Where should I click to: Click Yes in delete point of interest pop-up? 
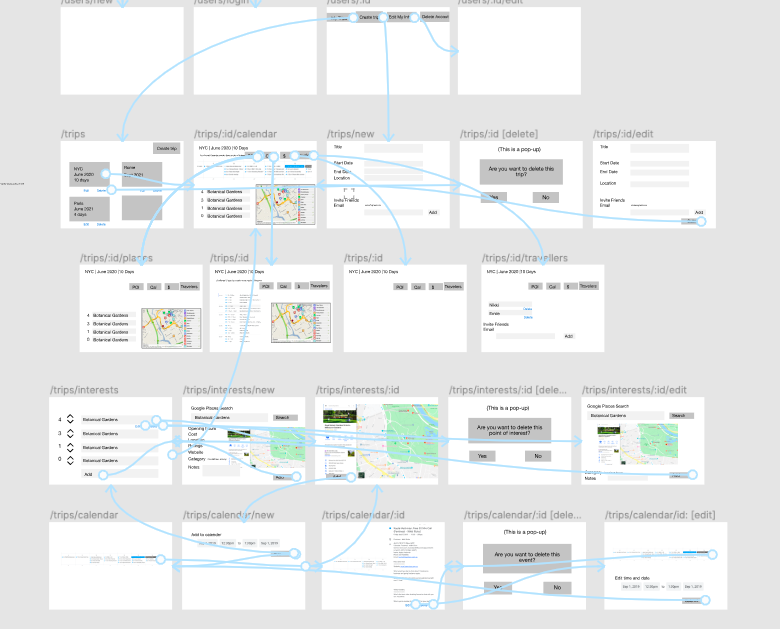click(x=482, y=456)
